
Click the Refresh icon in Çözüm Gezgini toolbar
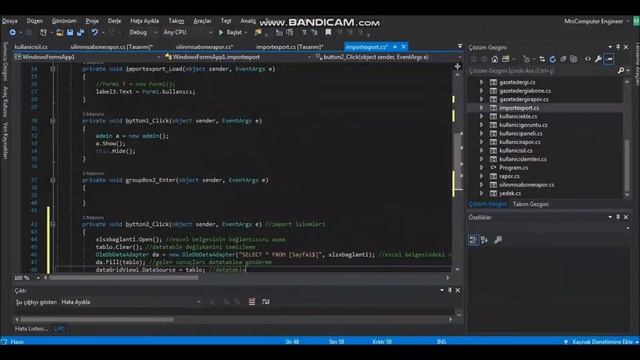tap(553, 59)
